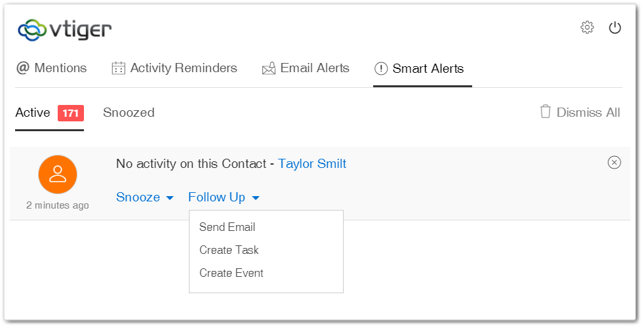
Task: Open settings via the gear icon
Action: (x=587, y=28)
